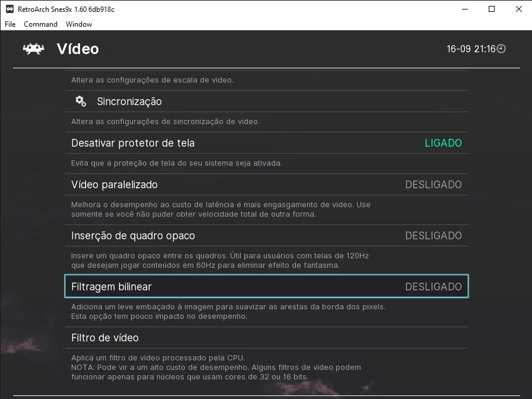
Task: Toggle Vídeo paralelizado option
Action: [266, 185]
